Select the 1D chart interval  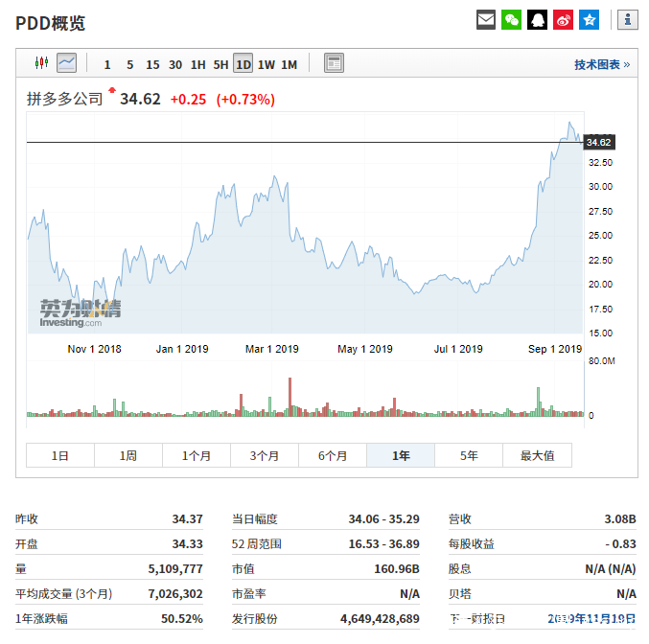point(243,63)
